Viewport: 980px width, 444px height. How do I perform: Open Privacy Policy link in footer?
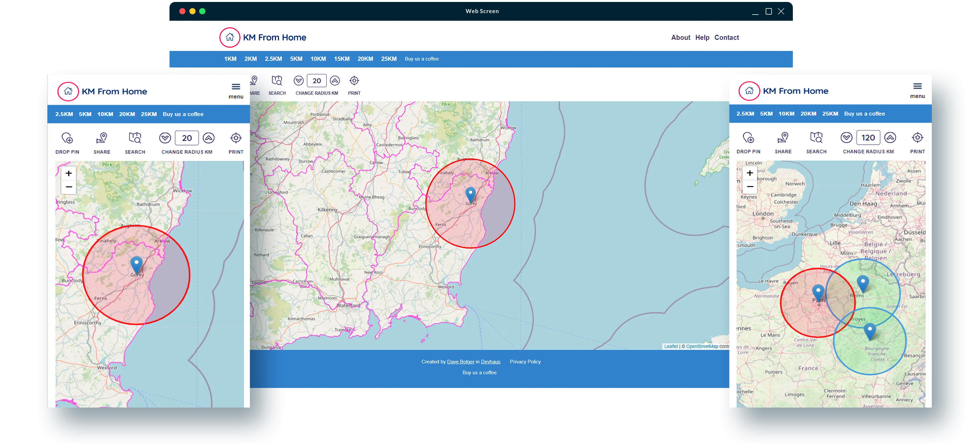525,362
